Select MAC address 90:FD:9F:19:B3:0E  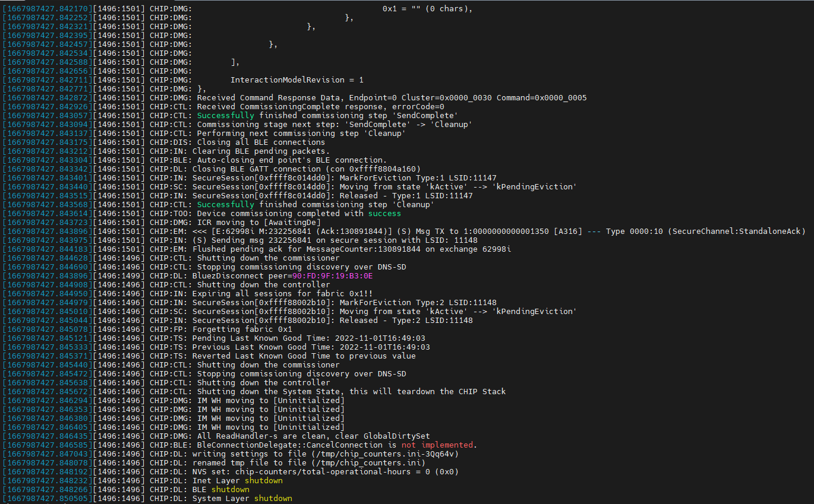[x=332, y=276]
